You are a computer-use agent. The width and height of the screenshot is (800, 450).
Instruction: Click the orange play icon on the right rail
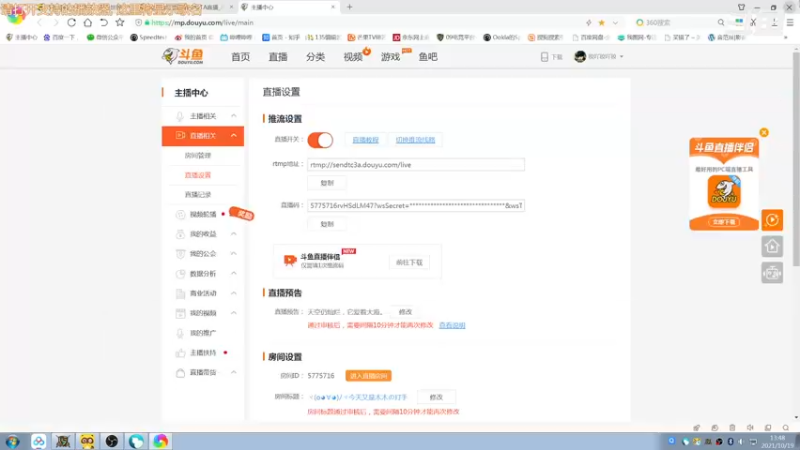[772, 220]
